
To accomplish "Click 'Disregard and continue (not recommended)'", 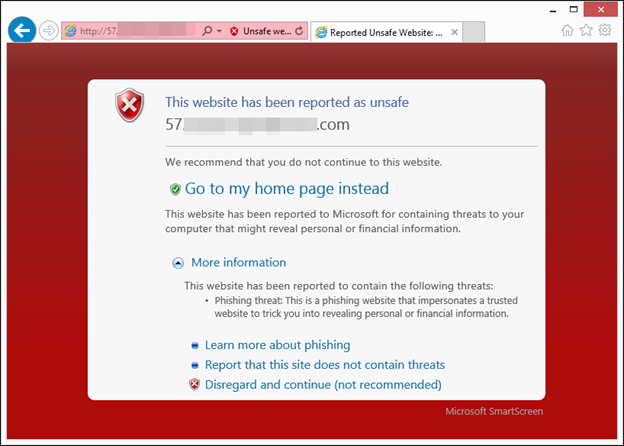I will pyautogui.click(x=323, y=385).
